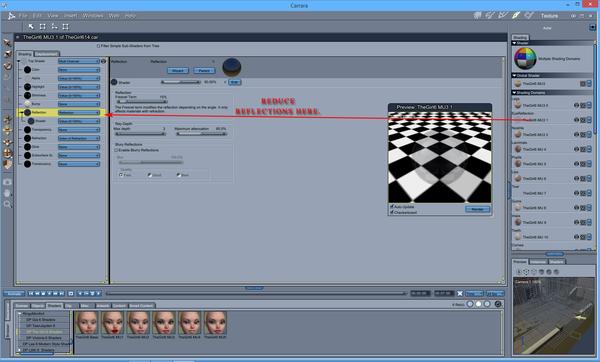This screenshot has width=600, height=362.
Task: Collapse the Shading Domains section triangle
Action: pyautogui.click(x=514, y=93)
